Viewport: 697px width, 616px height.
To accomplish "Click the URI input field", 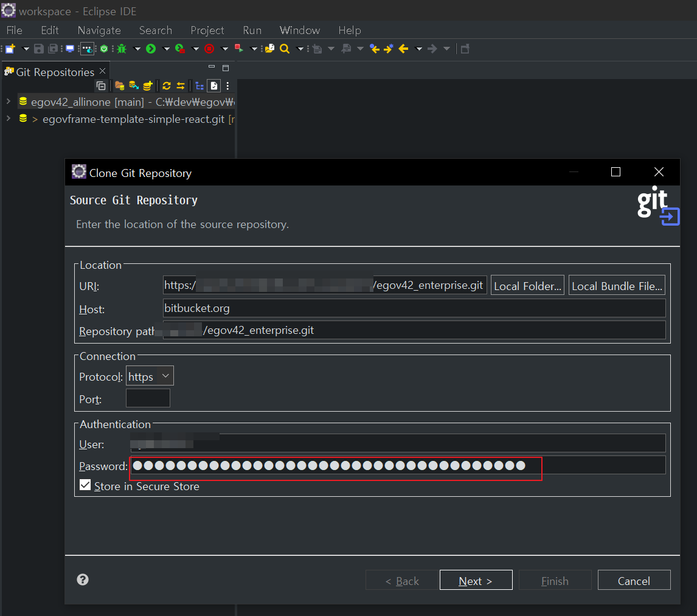I will 325,285.
